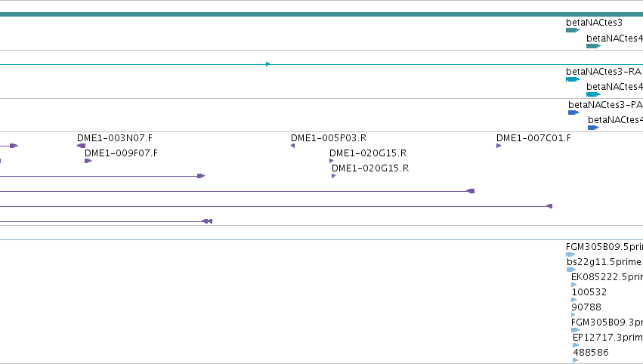Open the DME1-003N07.F feature label
643x364 pixels.
click(x=114, y=138)
